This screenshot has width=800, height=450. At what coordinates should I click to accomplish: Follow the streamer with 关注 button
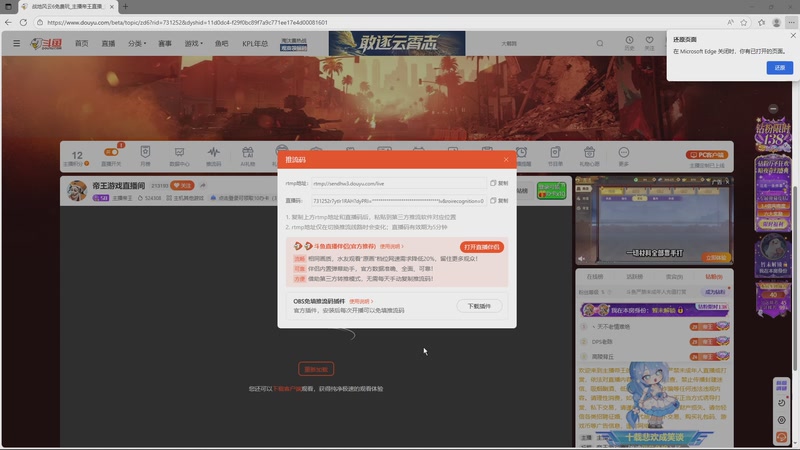pos(183,185)
